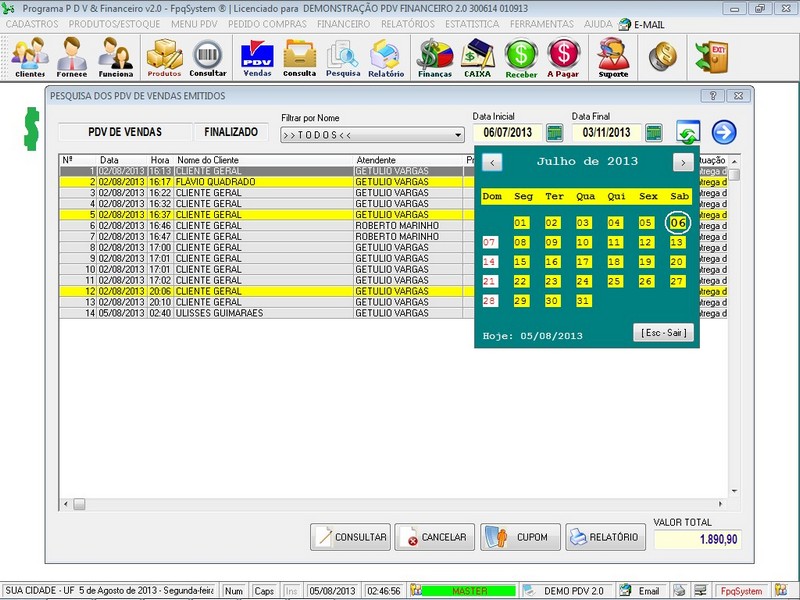Click the Esc - Sair calendar button
Screen dimensions: 800x600
[x=663, y=333]
